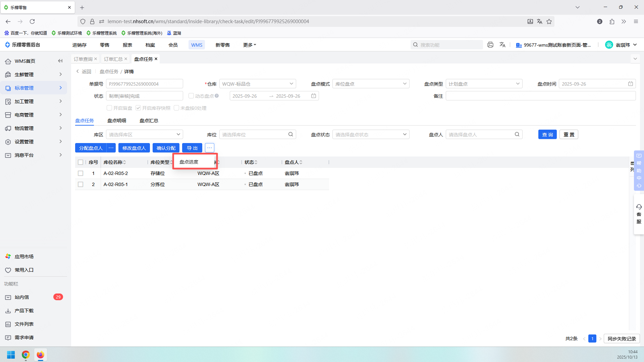Viewport: 644px width, 362px height.
Task: Open the 进销存 top menu
Action: tap(79, 45)
